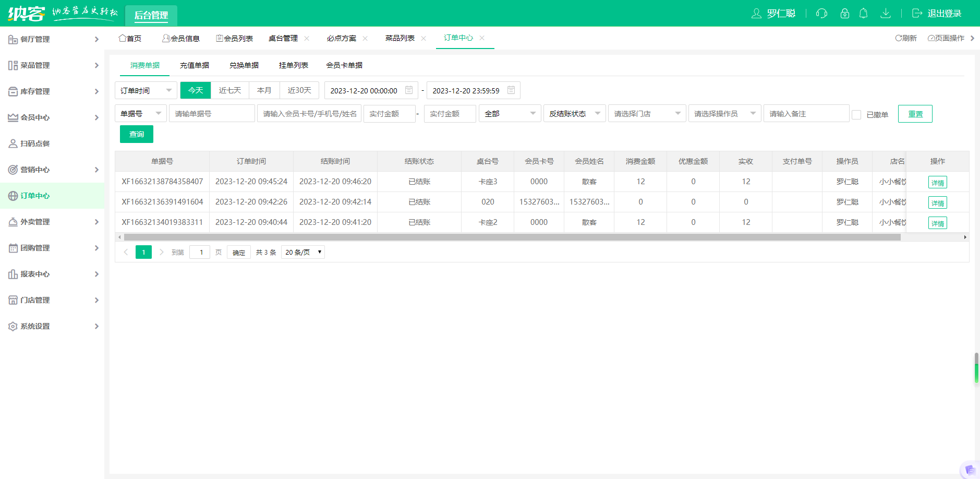Image resolution: width=980 pixels, height=479 pixels.
Task: Click the headset customer service icon
Action: (821, 14)
